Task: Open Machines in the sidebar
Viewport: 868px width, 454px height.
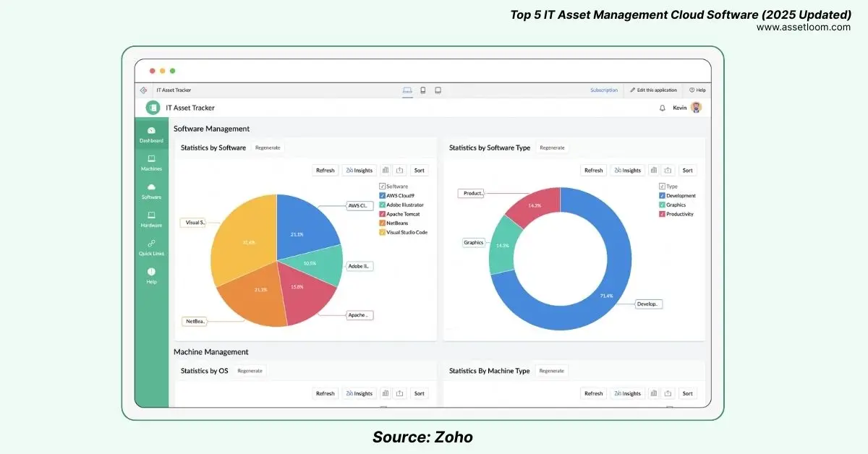Action: click(x=151, y=163)
